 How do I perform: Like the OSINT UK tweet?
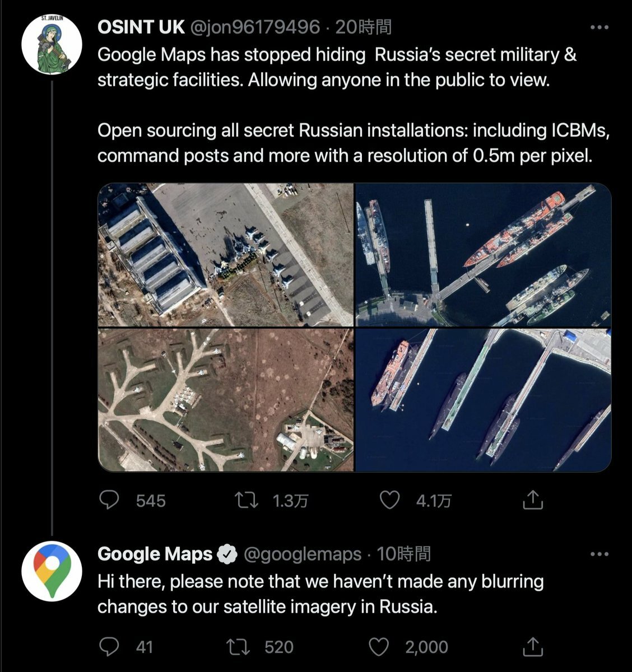click(x=389, y=500)
